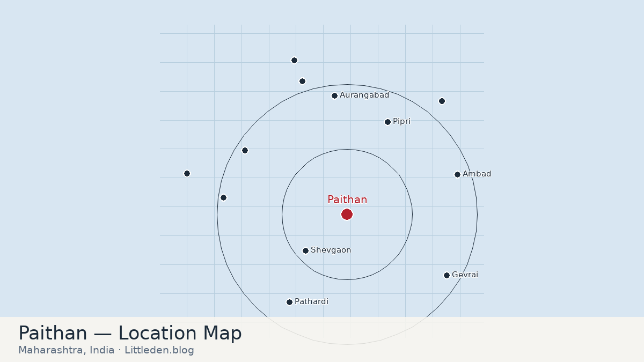Select the Pathardi label text

point(311,302)
